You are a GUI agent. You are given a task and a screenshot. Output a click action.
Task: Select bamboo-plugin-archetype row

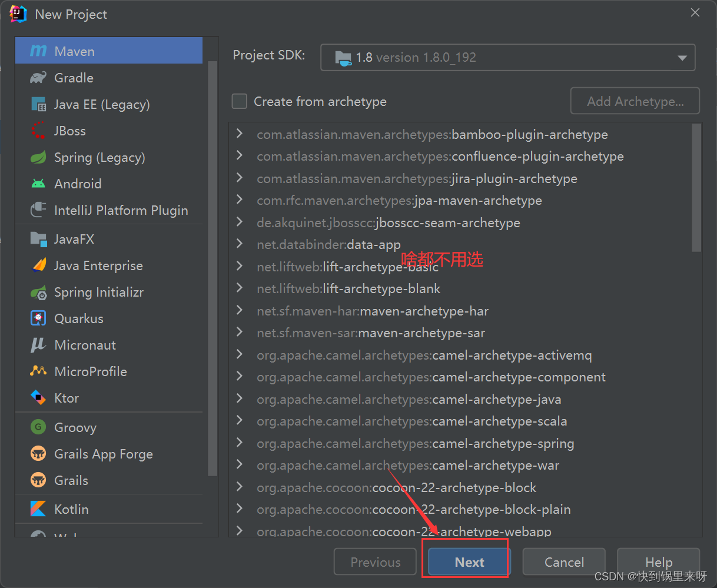(x=461, y=134)
